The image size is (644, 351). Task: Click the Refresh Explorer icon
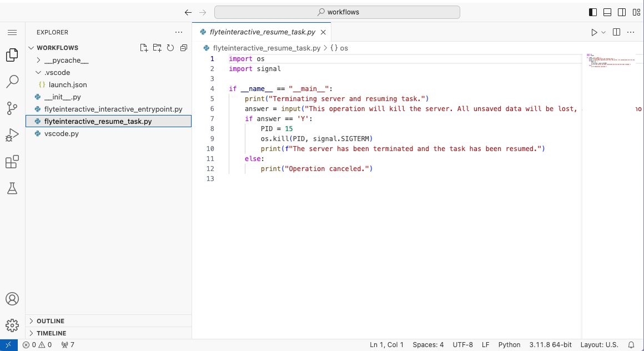(x=170, y=48)
